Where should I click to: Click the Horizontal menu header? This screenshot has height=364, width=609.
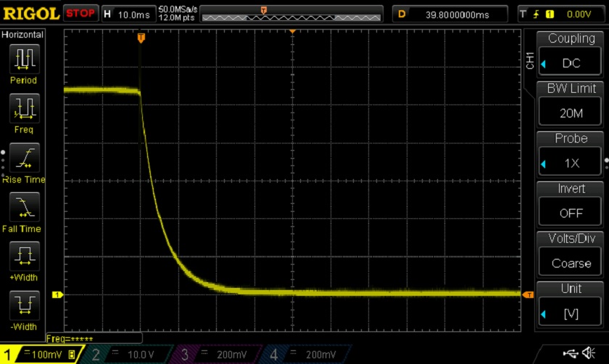(x=23, y=35)
